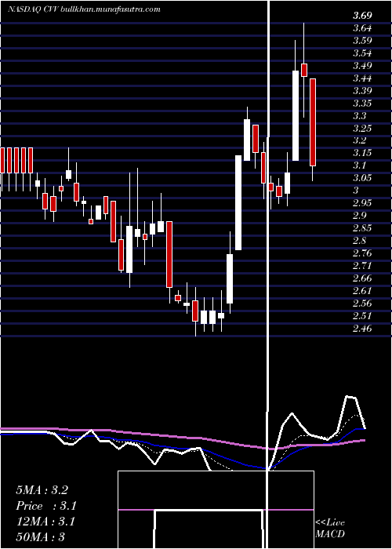Click the 3.54 price level label

[x=362, y=53]
